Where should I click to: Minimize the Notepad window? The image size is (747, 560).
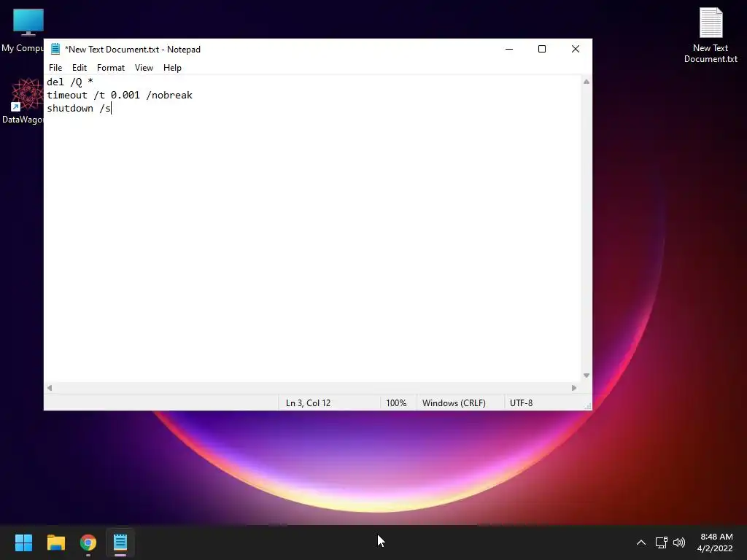click(x=508, y=49)
